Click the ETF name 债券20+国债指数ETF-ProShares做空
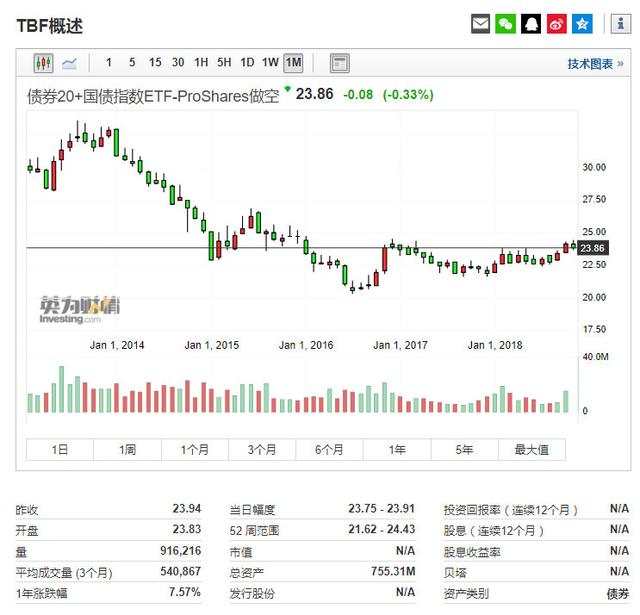The width and height of the screenshot is (640, 615). [x=153, y=96]
